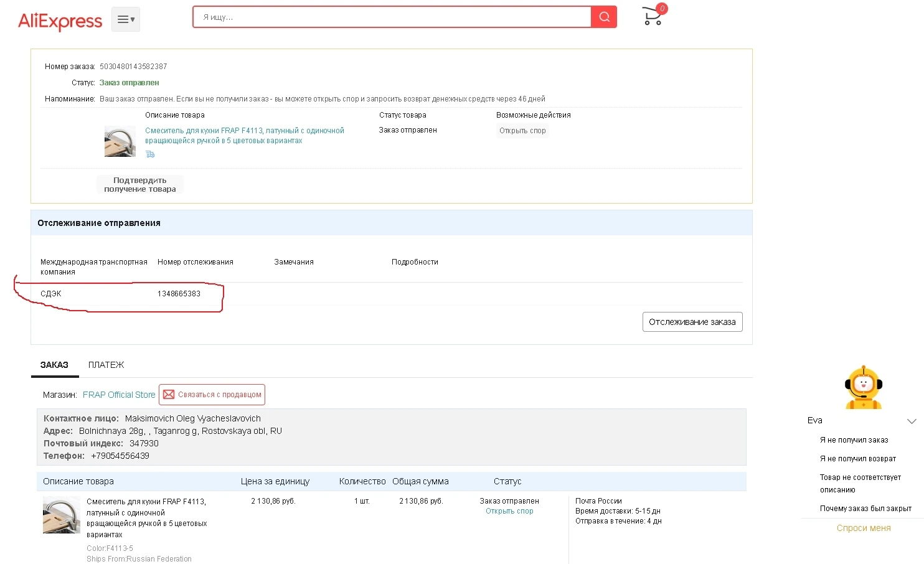Image resolution: width=924 pixels, height=564 pixels.
Task: Click the 'Спроси меня' link
Action: click(x=864, y=528)
